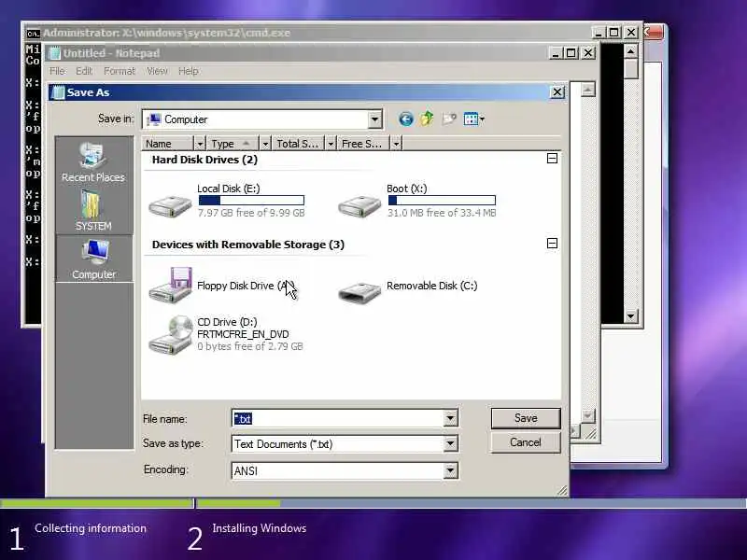Open Notepad View menu
The image size is (747, 560).
point(157,71)
